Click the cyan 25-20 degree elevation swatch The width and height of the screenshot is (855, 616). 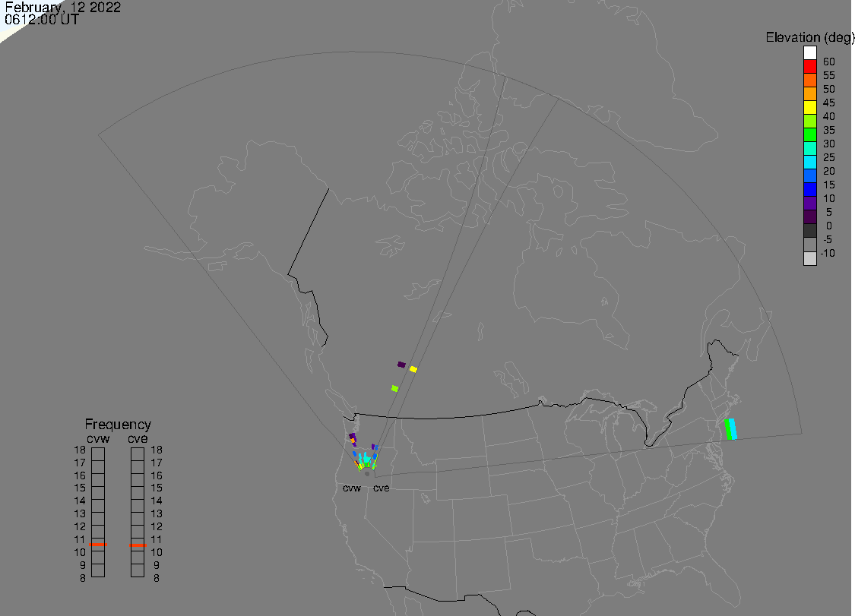point(809,162)
